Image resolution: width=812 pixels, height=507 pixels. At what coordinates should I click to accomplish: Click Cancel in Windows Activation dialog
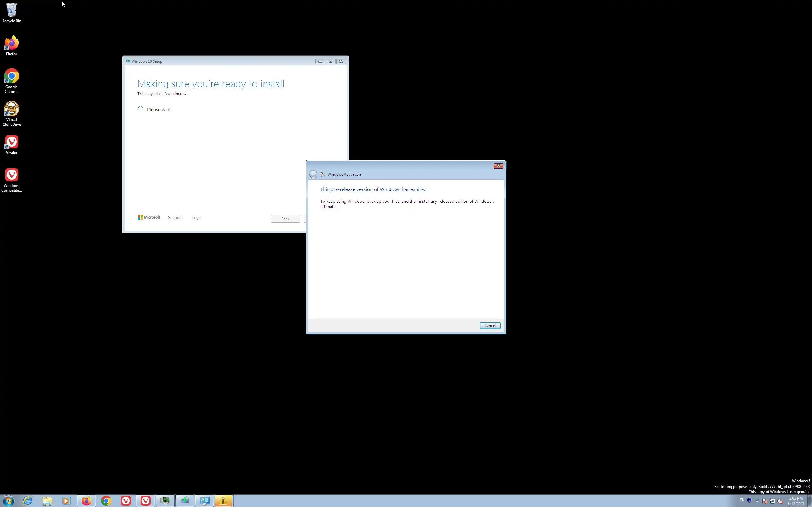(x=489, y=326)
